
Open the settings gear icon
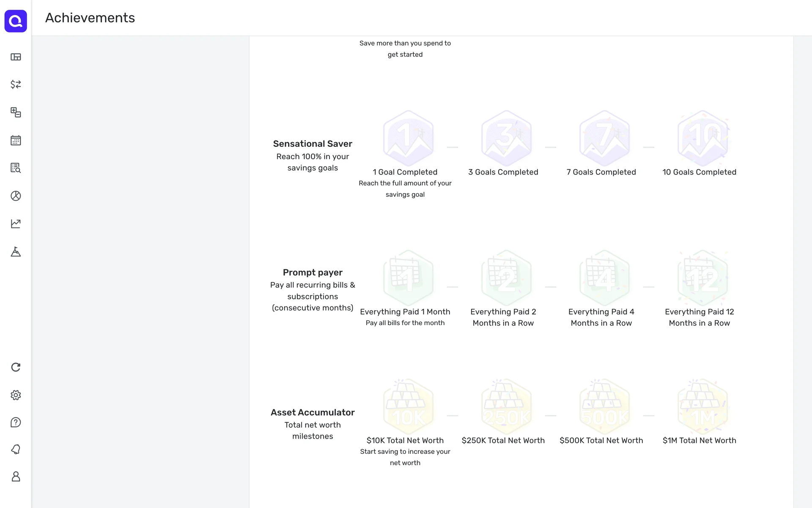tap(16, 395)
